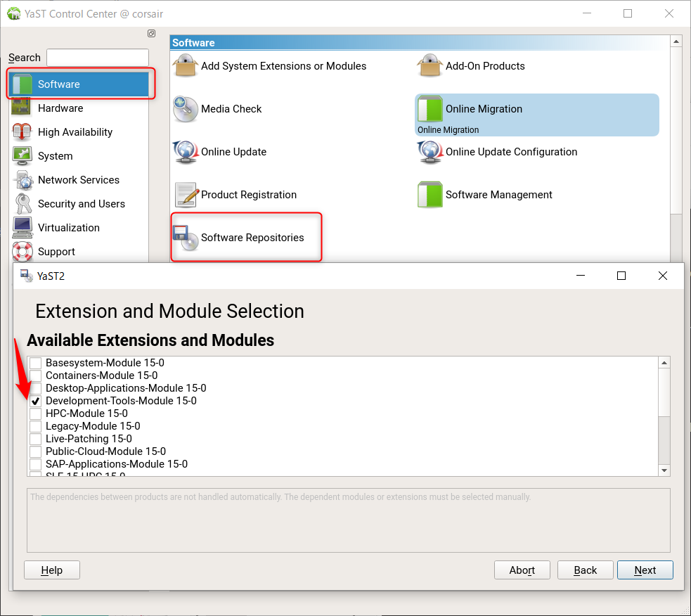Select the Hardware category icon
The height and width of the screenshot is (616, 691).
pyautogui.click(x=22, y=108)
